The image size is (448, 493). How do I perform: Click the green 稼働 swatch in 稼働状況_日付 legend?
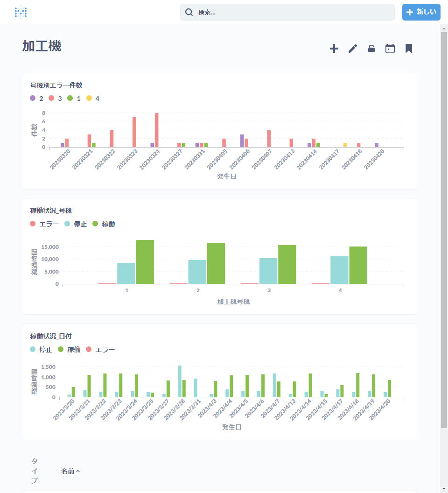point(61,349)
